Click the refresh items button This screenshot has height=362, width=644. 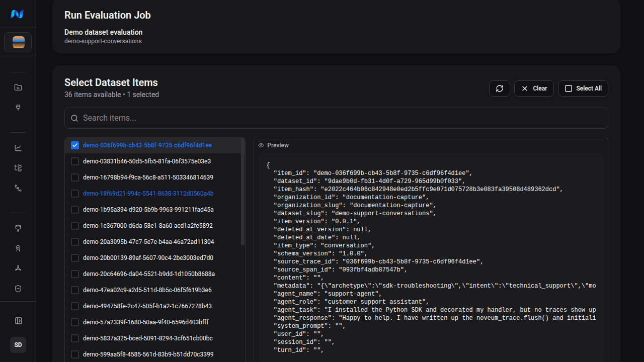(500, 88)
